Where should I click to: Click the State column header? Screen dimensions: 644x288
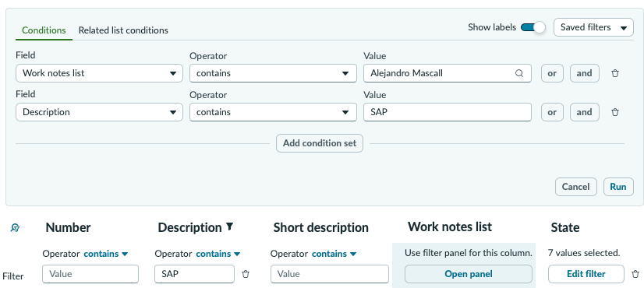point(565,228)
